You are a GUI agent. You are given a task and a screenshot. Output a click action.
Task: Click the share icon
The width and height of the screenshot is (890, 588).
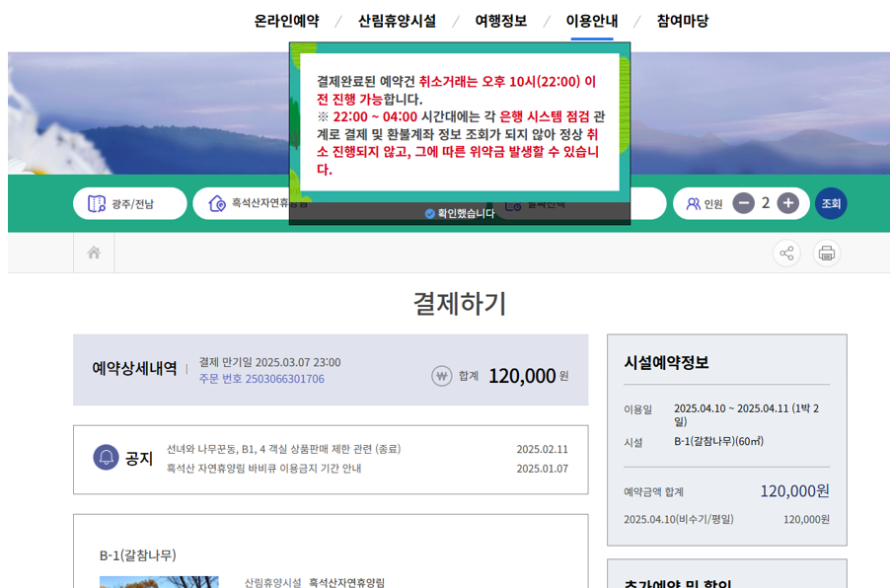pyautogui.click(x=786, y=254)
